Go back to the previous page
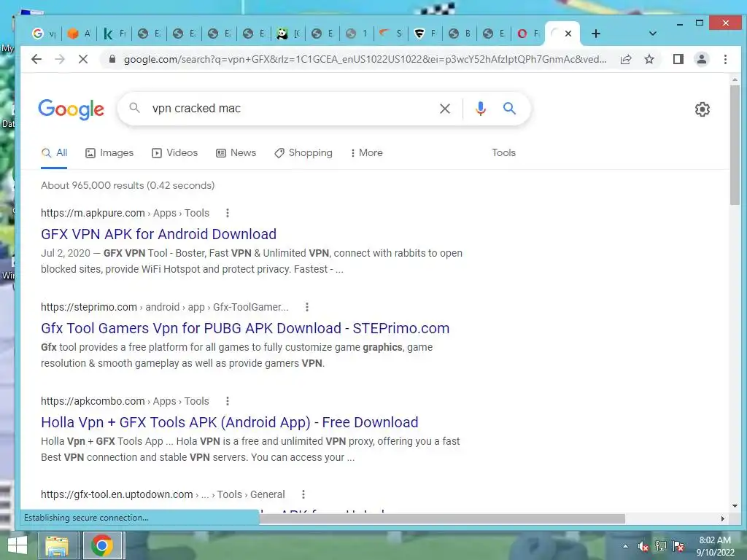This screenshot has width=747, height=560. [x=36, y=59]
